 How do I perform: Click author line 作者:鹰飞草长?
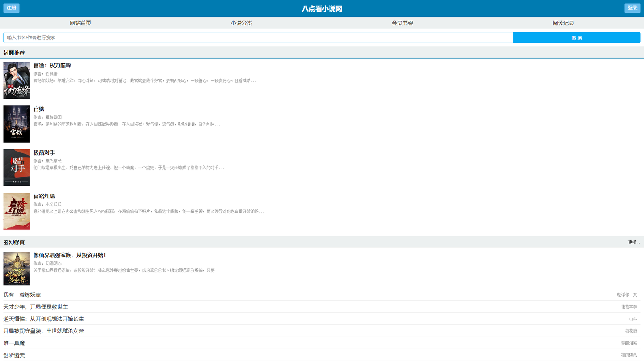click(48, 161)
